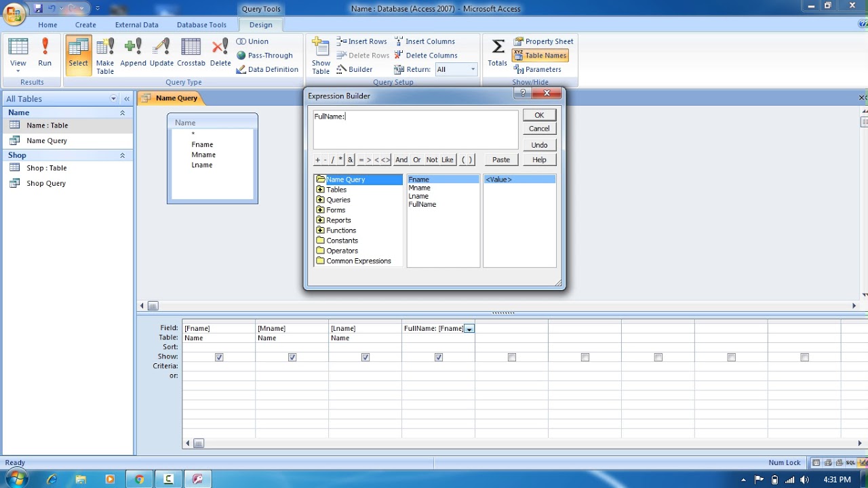
Task: Open the Builder tool
Action: point(355,69)
